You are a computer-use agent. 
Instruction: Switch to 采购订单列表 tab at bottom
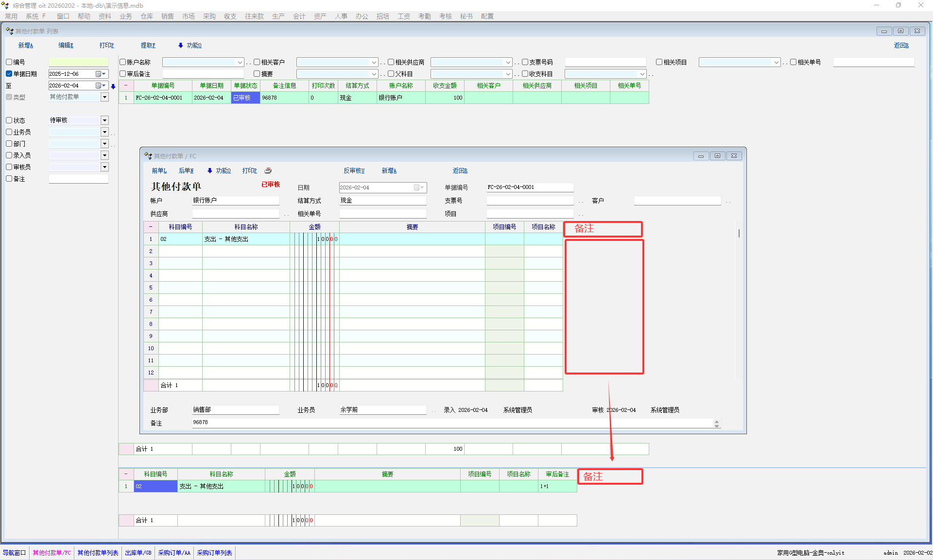pos(214,553)
